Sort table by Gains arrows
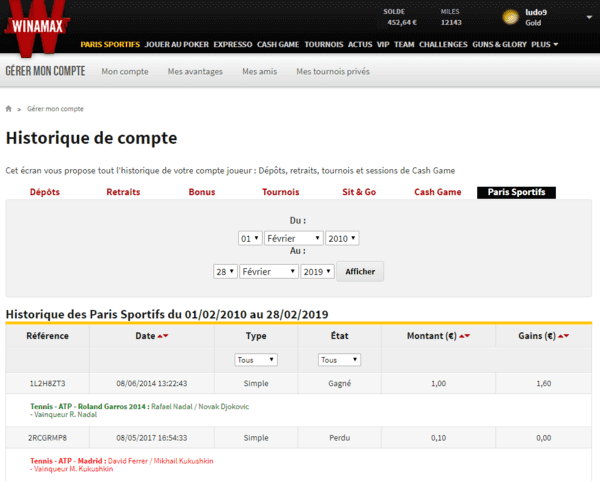This screenshot has width=600, height=481. pyautogui.click(x=564, y=336)
